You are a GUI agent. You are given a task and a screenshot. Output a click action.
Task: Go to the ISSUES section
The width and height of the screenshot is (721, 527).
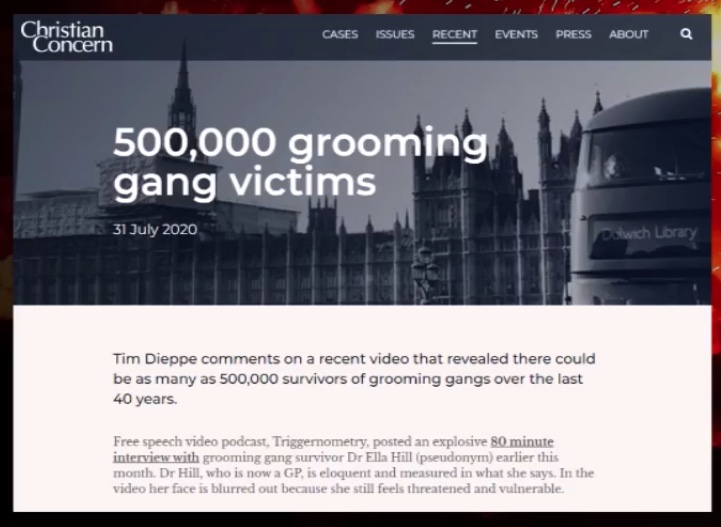coord(395,34)
